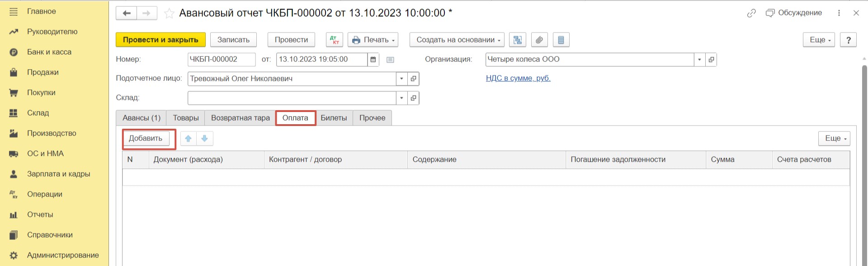Click the Содержание column header
868x266 pixels.
[487, 159]
